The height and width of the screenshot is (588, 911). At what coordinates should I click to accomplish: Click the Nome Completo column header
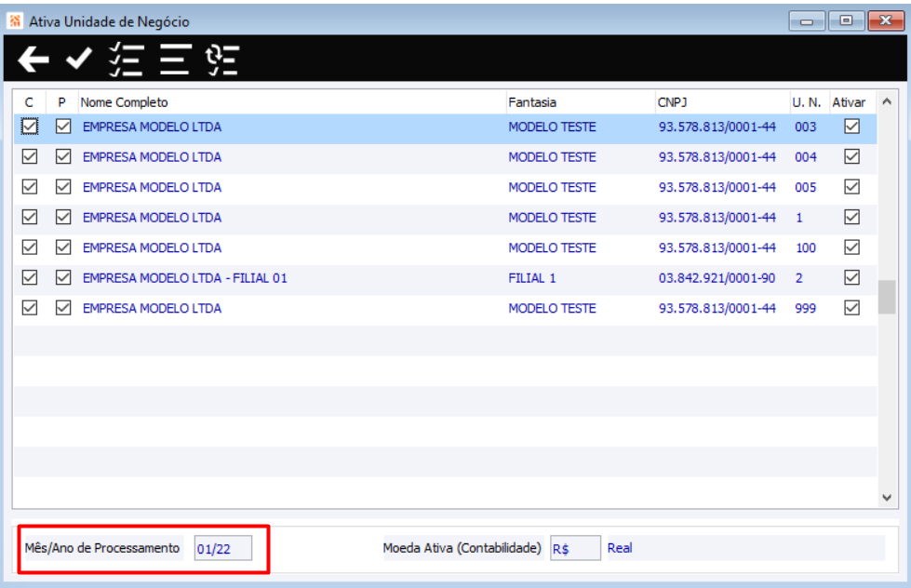291,102
